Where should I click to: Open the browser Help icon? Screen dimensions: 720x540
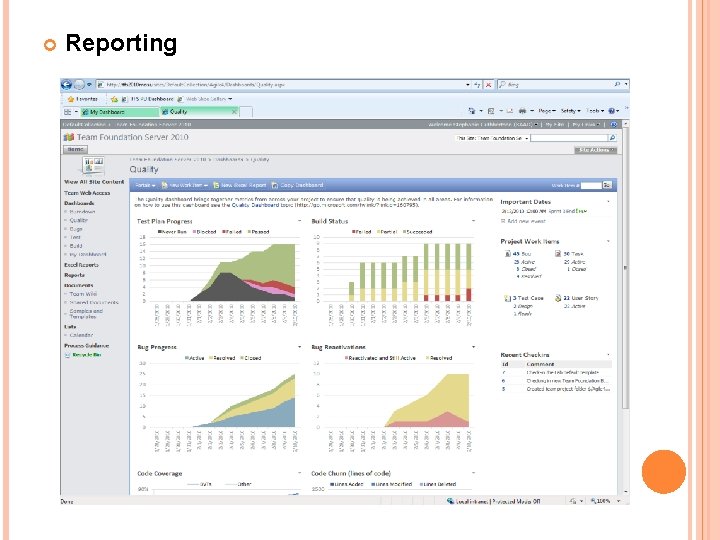(x=611, y=111)
